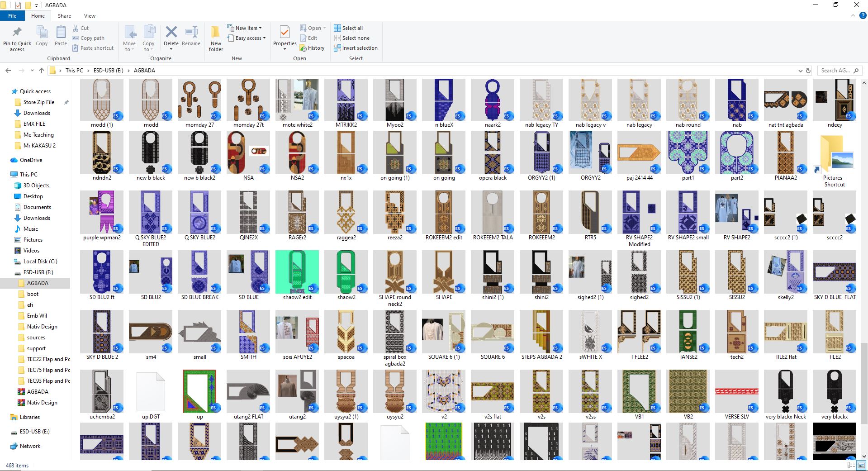The width and height of the screenshot is (868, 471).
Task: Select the shaow2 edit thumbnail
Action: [x=297, y=276]
